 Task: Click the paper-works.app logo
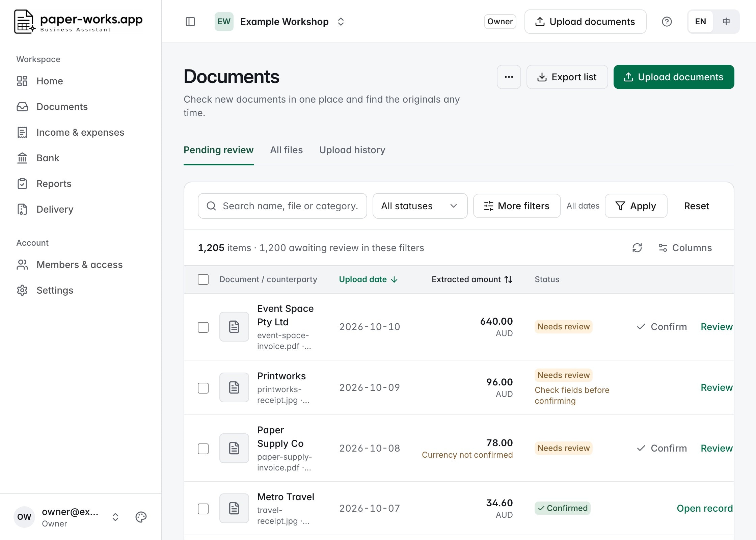coord(78,22)
